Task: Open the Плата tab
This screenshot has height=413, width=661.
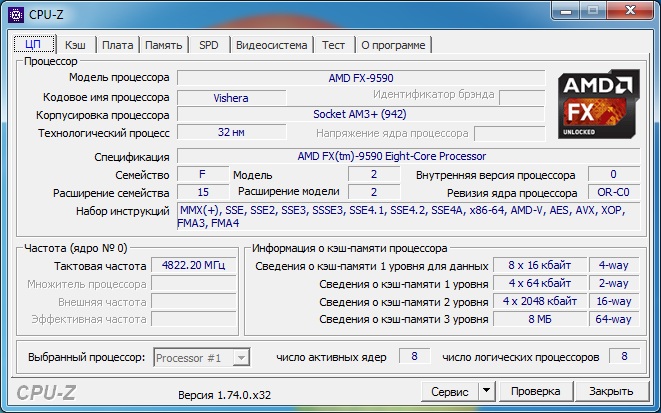Action: (x=118, y=45)
